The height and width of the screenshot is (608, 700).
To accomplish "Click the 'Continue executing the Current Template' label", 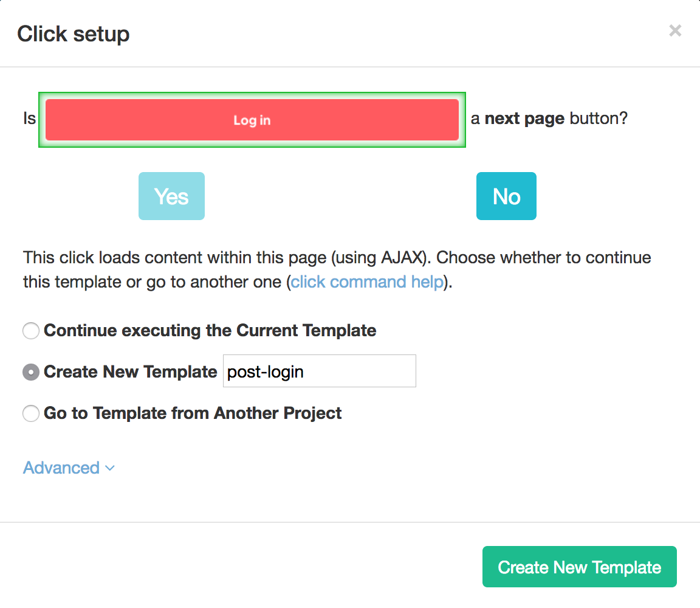I will pyautogui.click(x=210, y=331).
